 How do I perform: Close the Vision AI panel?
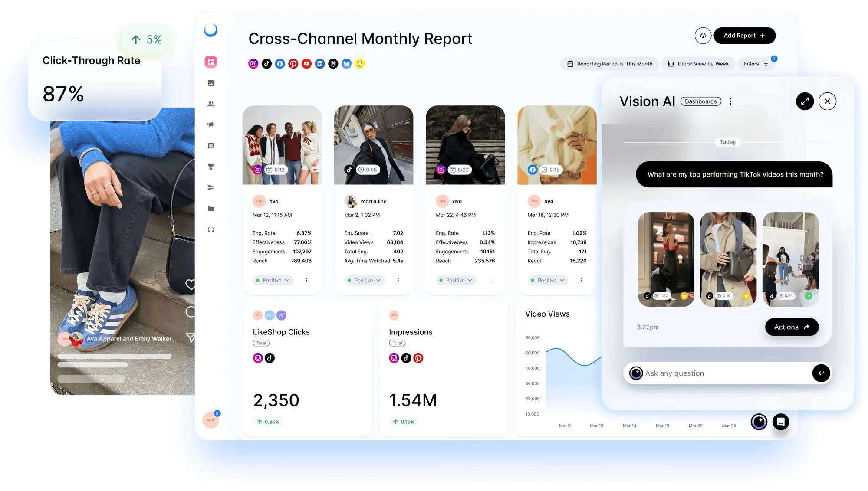tap(827, 101)
